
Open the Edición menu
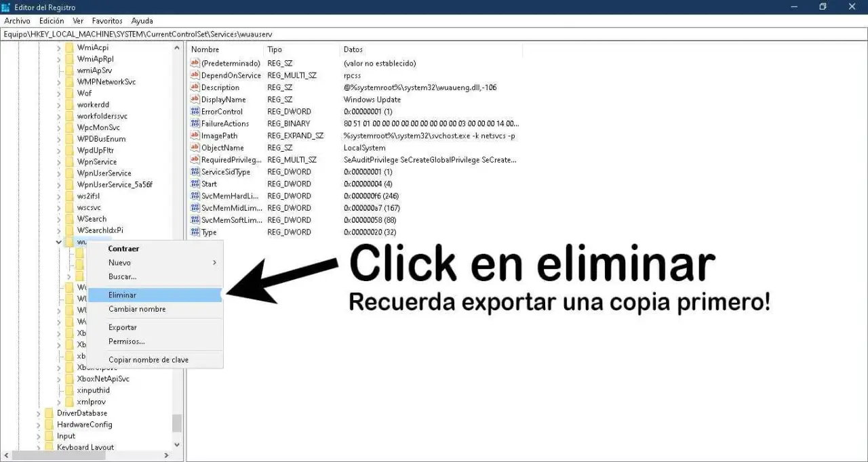[x=52, y=21]
